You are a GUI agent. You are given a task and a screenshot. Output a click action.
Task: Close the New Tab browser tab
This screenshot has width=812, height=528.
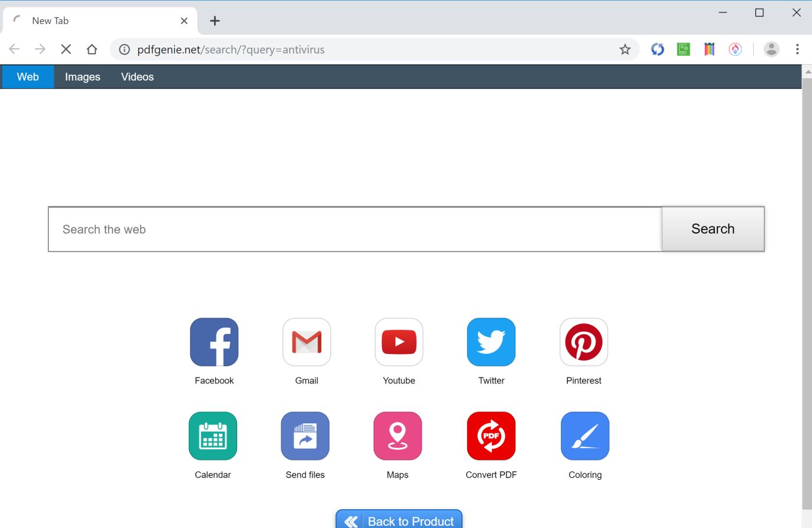(184, 21)
